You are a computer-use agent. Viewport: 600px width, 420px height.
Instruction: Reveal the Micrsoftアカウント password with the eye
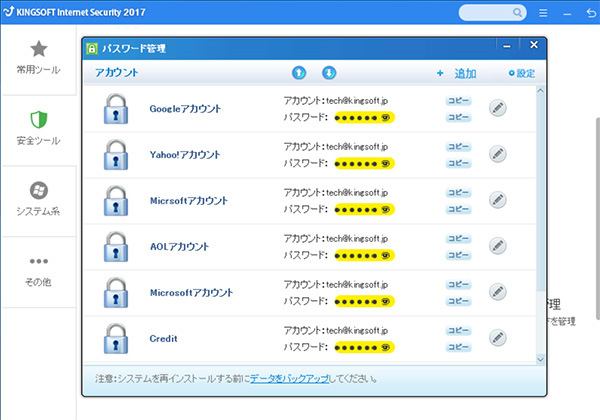pos(386,209)
